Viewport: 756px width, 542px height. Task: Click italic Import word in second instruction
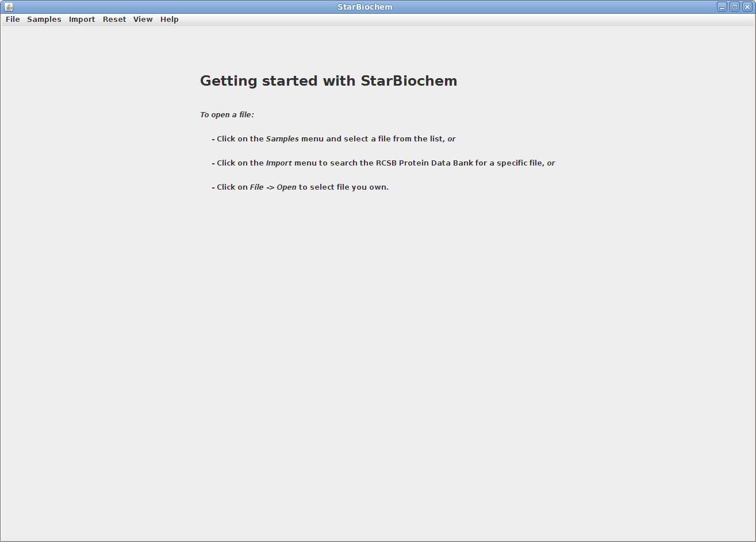tap(279, 163)
